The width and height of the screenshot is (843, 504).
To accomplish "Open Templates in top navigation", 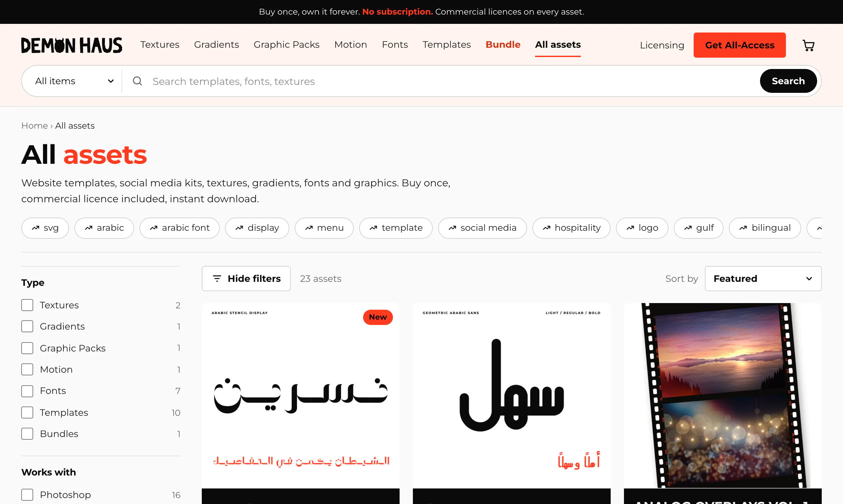I will (x=447, y=44).
